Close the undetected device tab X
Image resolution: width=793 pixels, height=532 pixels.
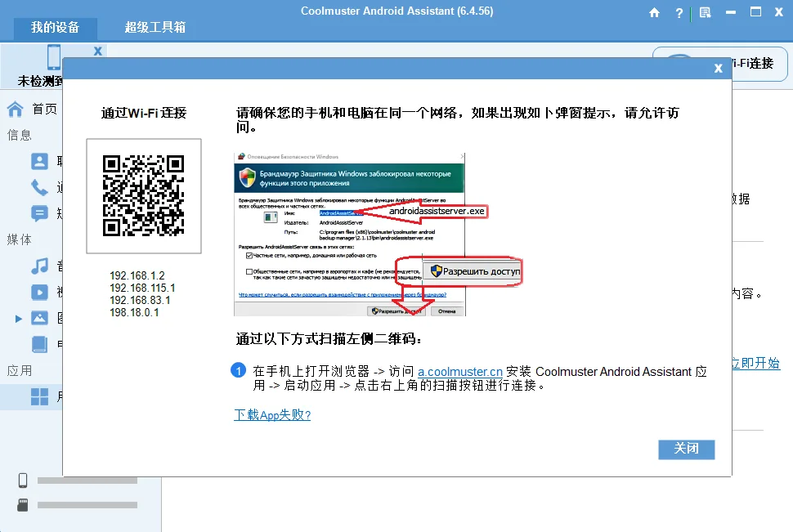[98, 51]
